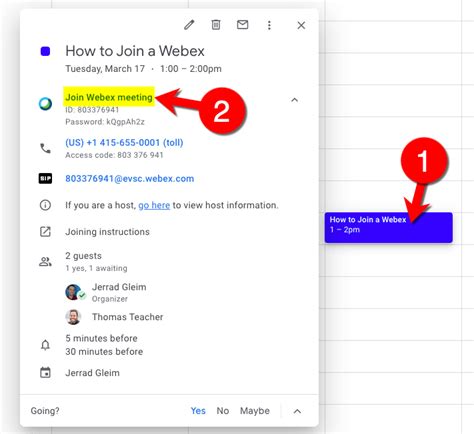Respond Yes to Going
The image size is (474, 434).
click(x=198, y=411)
